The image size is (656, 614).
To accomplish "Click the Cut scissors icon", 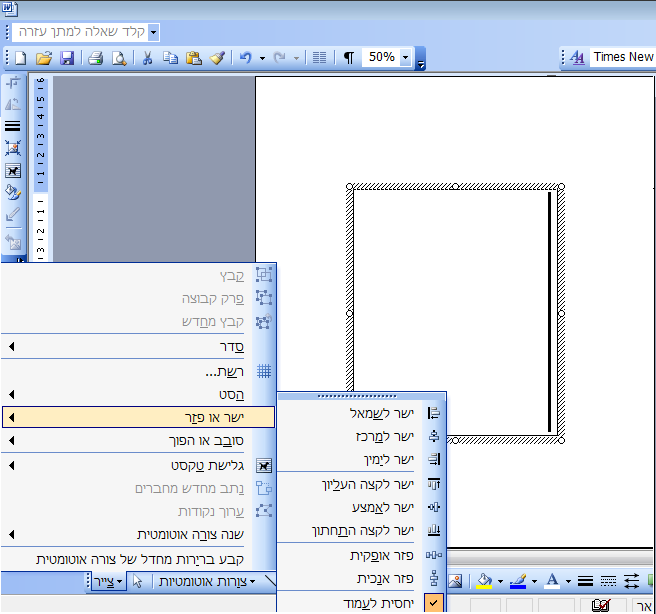I will (x=147, y=58).
